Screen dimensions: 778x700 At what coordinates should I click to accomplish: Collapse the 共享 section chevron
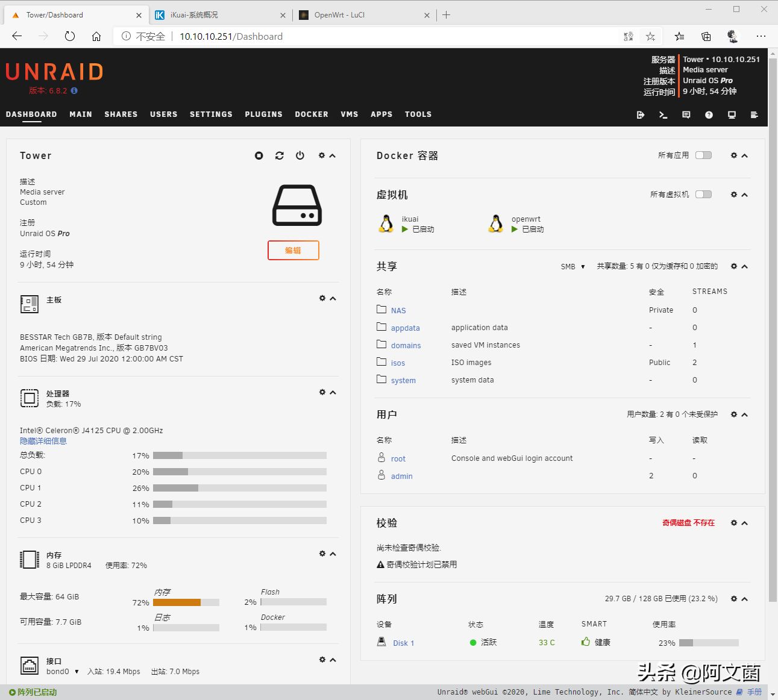tap(745, 266)
